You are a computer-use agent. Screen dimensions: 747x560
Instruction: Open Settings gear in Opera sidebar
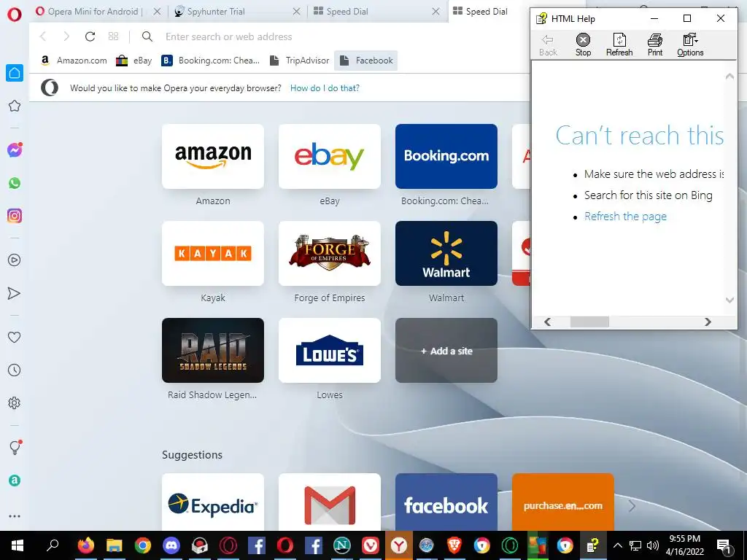15,402
